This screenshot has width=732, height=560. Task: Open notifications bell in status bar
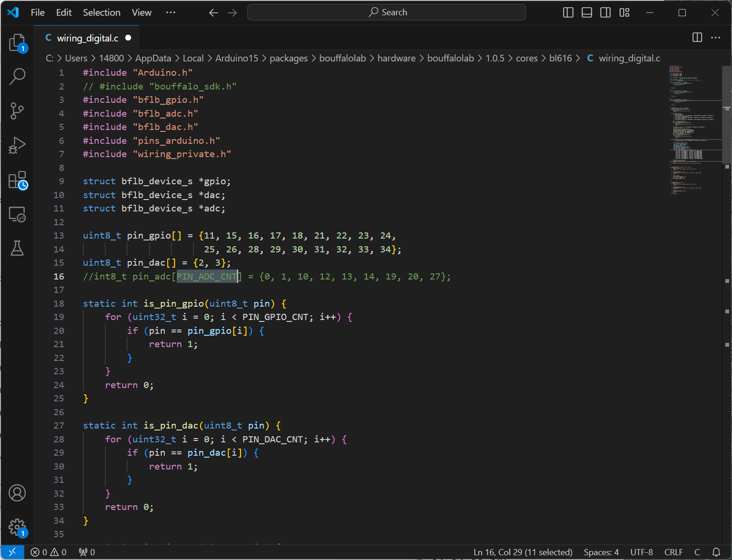(x=716, y=552)
